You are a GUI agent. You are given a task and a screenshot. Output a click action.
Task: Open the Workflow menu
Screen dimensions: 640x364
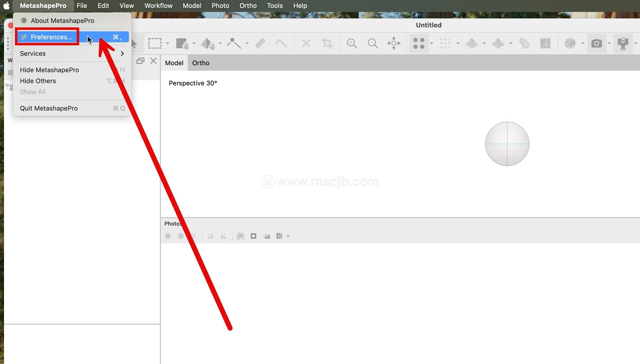pos(158,6)
